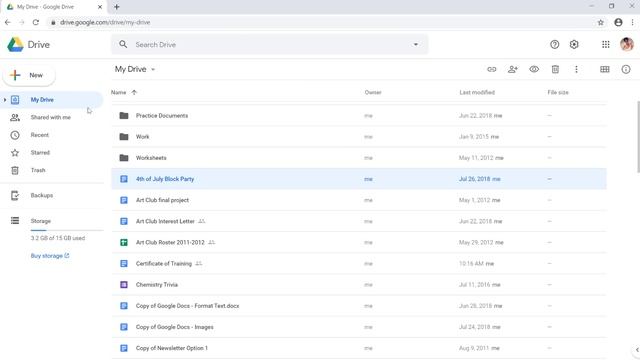640x360 pixels.
Task: Select Copy of Newsletter Option 1
Action: (358, 348)
